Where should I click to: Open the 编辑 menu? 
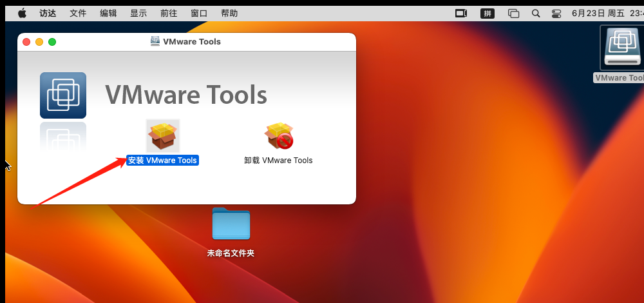pos(108,13)
